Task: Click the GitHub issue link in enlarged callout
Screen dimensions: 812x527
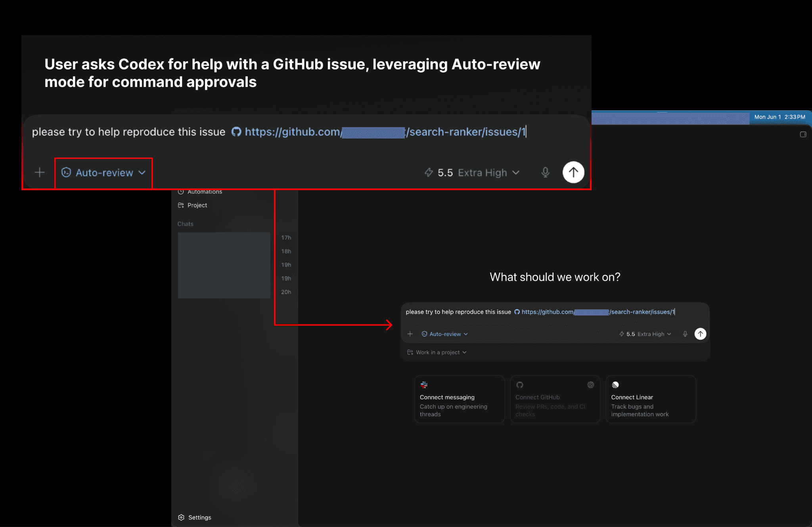Action: click(379, 132)
